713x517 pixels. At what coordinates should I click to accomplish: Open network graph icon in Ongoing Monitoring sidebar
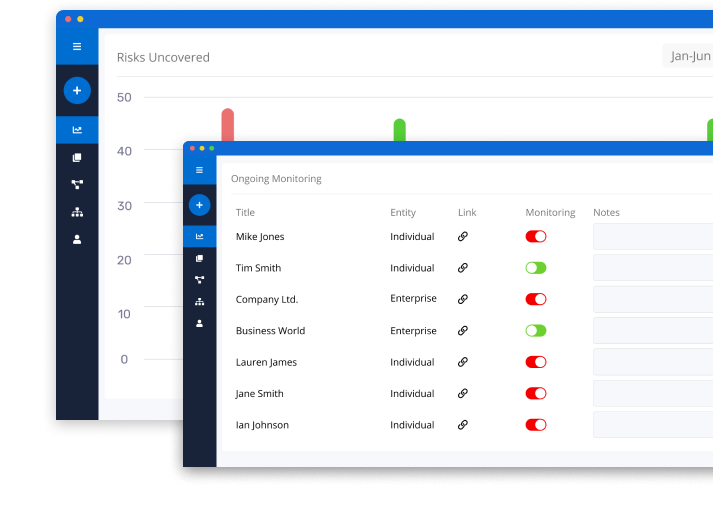click(x=199, y=280)
